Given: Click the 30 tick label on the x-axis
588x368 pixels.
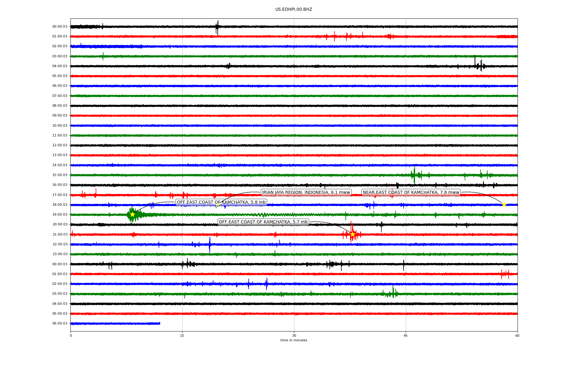Looking at the screenshot, I should 294,336.
